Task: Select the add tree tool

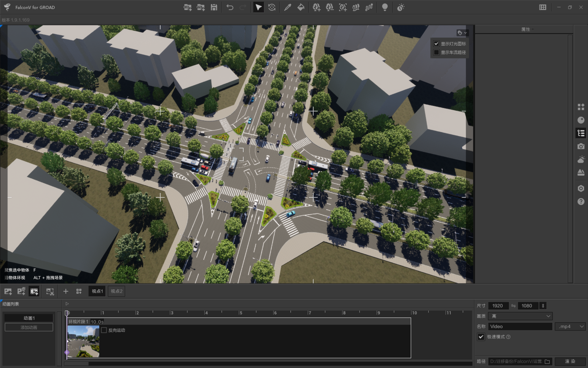Action: point(316,7)
